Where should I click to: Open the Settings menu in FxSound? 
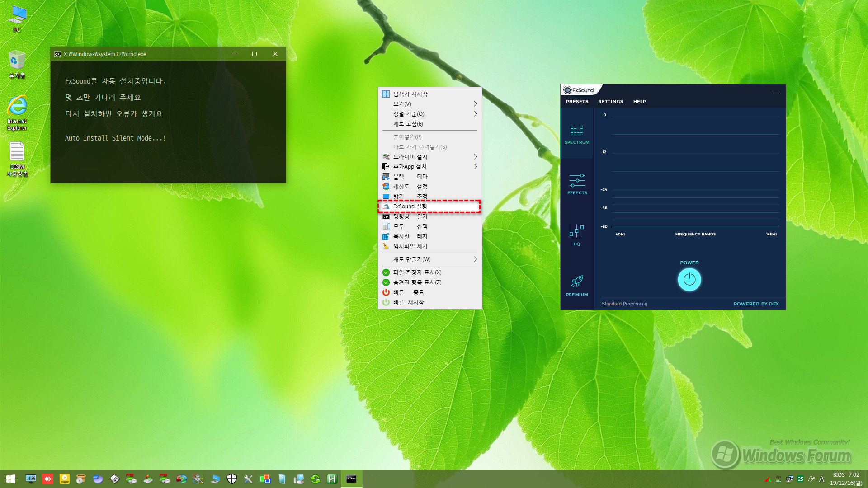click(x=611, y=102)
